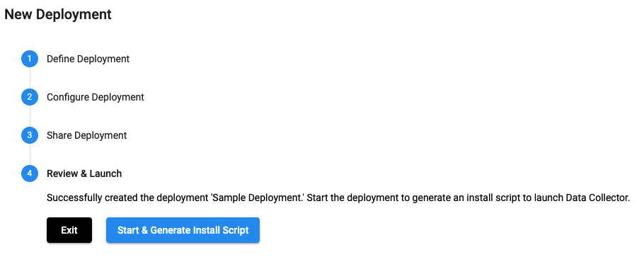
Task: Click Start & Generate Install Script
Action: [183, 230]
